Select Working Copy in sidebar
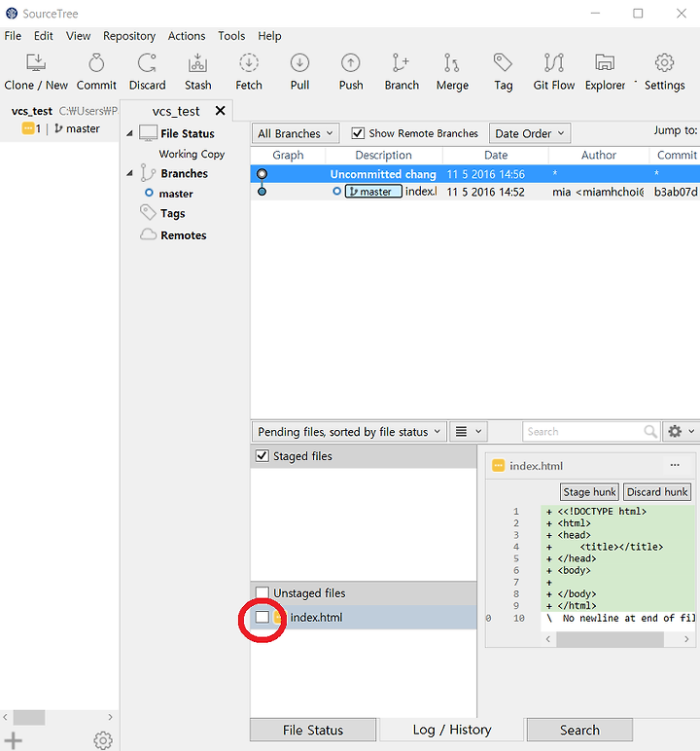Screen dimensions: 700x751 [x=192, y=154]
